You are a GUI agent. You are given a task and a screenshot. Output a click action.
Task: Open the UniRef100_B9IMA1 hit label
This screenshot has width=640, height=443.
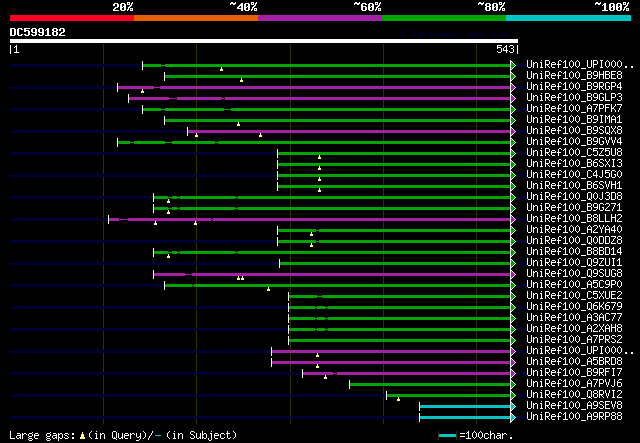click(574, 119)
